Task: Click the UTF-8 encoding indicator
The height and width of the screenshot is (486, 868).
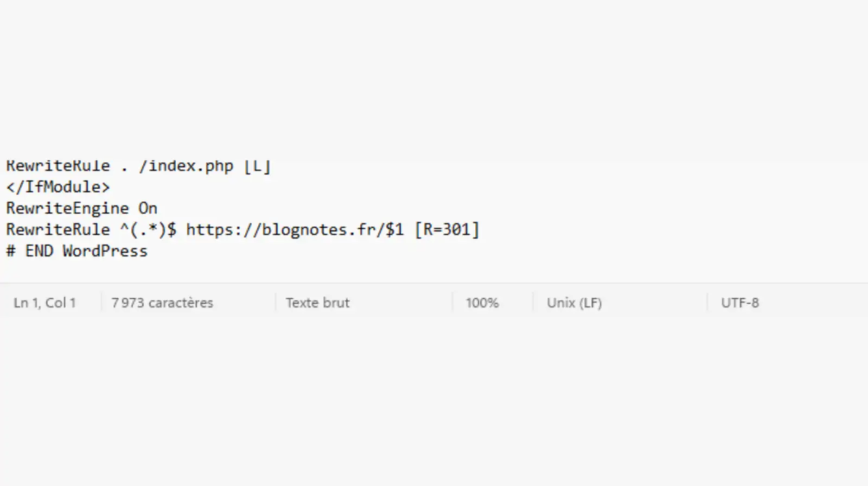Action: [739, 303]
